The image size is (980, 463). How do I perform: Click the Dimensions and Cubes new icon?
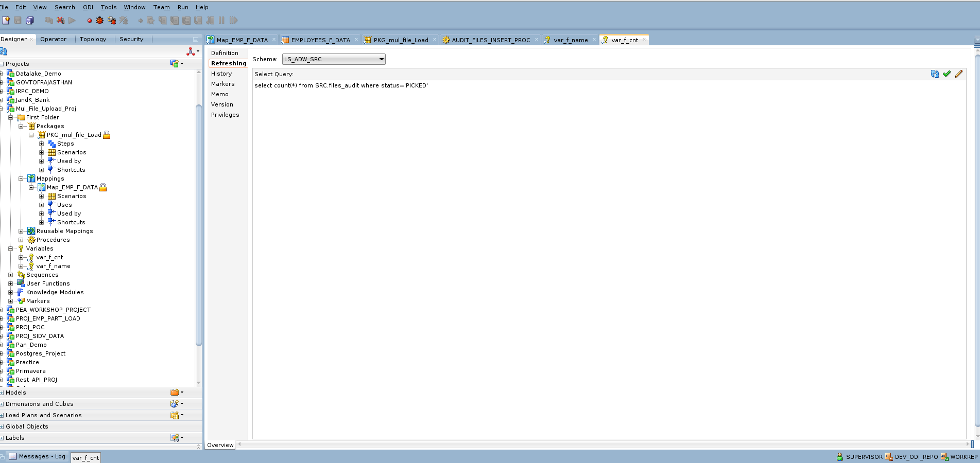[175, 404]
